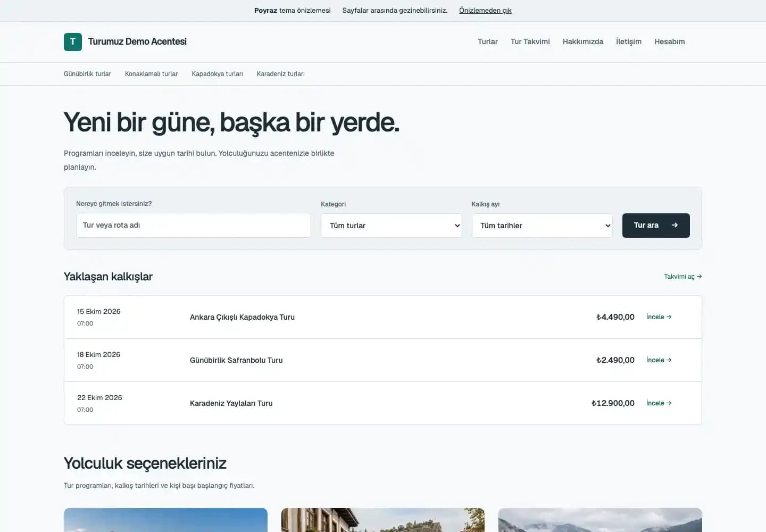This screenshot has width=766, height=532.
Task: Click Karadeniz Yaylaları Turu title
Action: point(231,403)
